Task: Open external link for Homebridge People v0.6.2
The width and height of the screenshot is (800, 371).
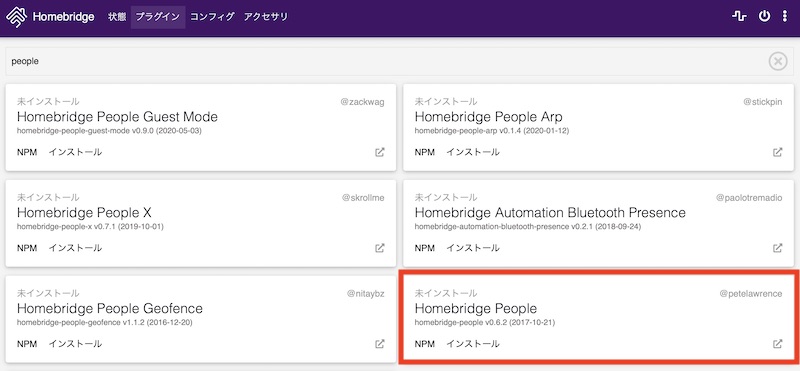Action: pos(778,344)
